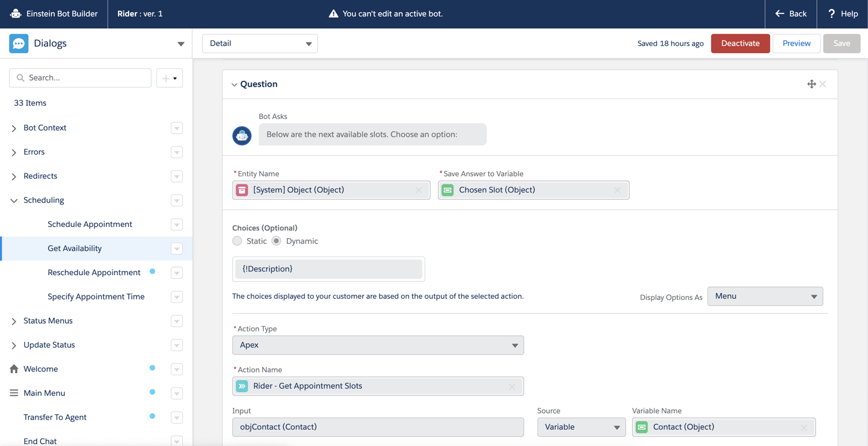Screen dimensions: 868x446
Task: Open options menu for Schedule Appointment
Action: [x=176, y=225]
